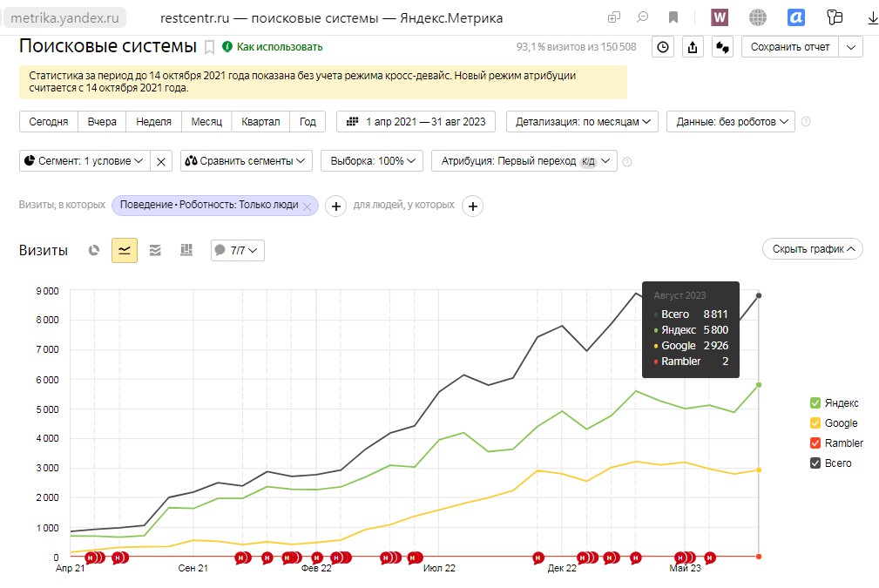Click the browser downloads arrow icon
This screenshot has height=588, width=879.
pos(872,18)
